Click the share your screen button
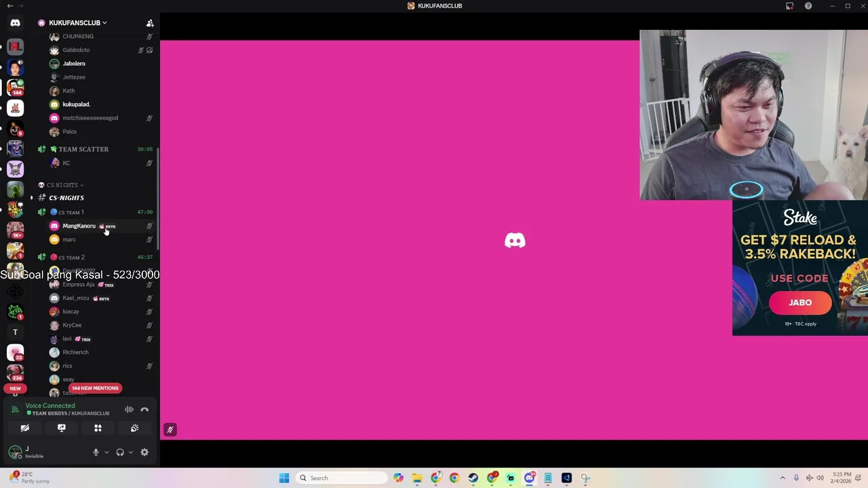Image resolution: width=868 pixels, height=488 pixels. click(62, 428)
